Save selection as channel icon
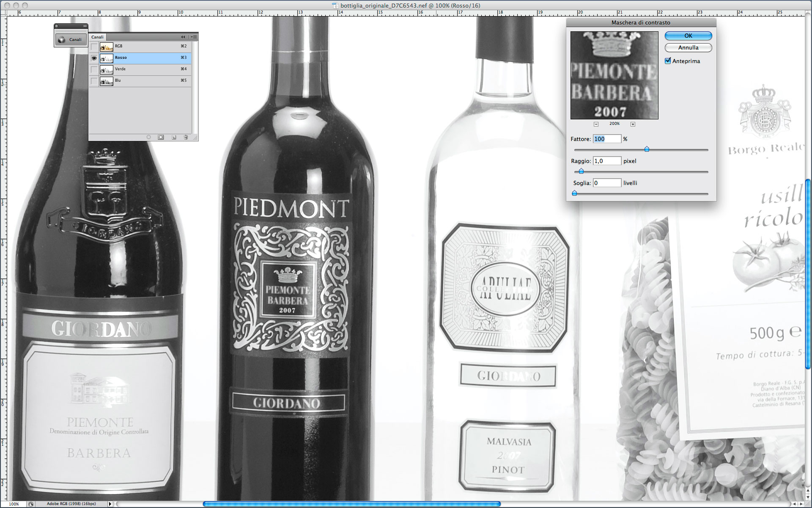The image size is (812, 508). click(x=161, y=137)
